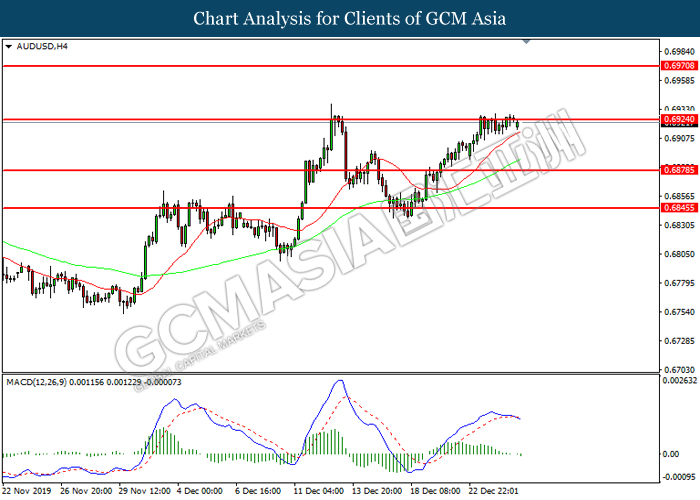The height and width of the screenshot is (500, 700).
Task: Click the 0.69585 price axis label
Action: point(679,81)
